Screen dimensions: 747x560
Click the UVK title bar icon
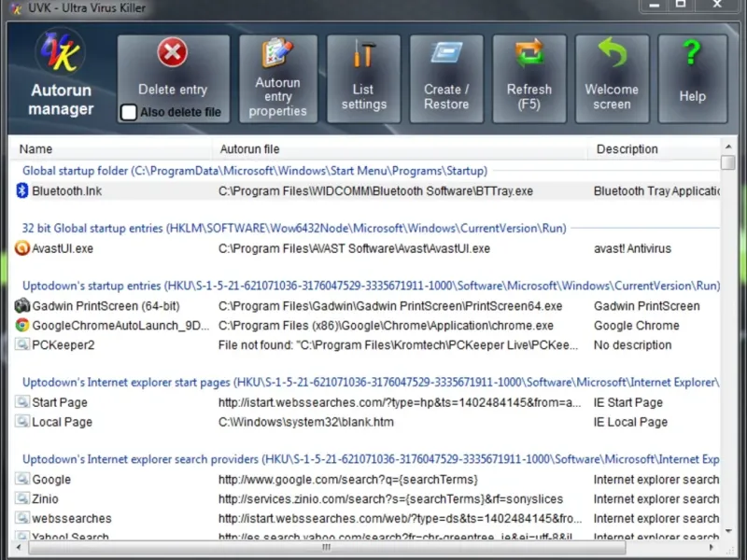pyautogui.click(x=16, y=8)
